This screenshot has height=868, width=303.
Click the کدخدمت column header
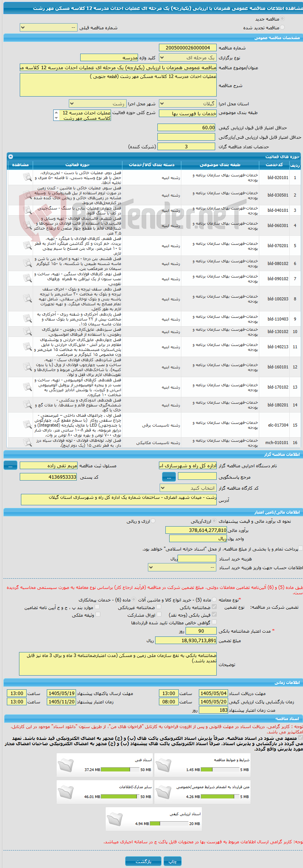(x=274, y=165)
